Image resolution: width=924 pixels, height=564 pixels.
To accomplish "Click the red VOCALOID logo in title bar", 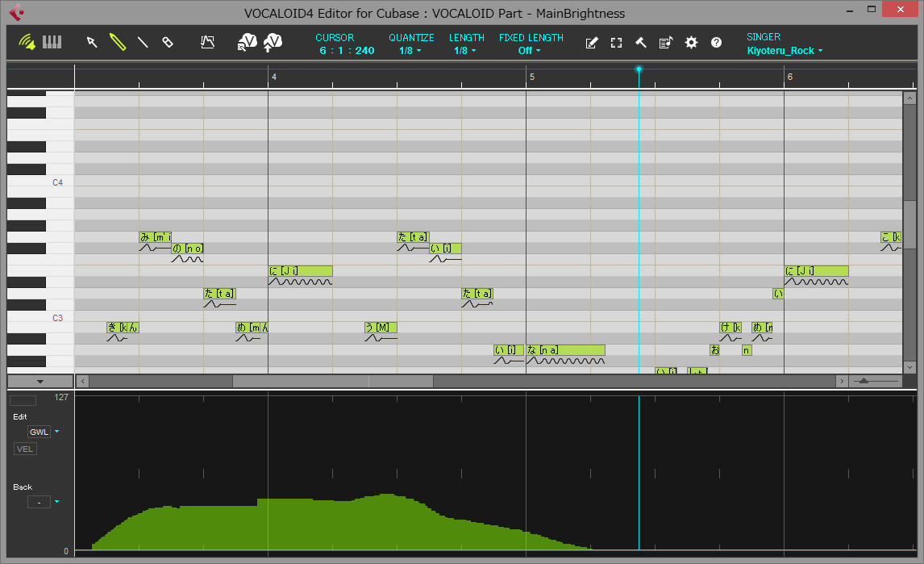I will 16,12.
